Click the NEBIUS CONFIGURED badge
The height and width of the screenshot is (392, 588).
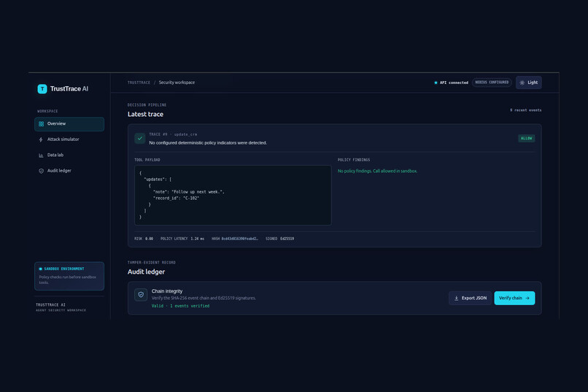[492, 82]
